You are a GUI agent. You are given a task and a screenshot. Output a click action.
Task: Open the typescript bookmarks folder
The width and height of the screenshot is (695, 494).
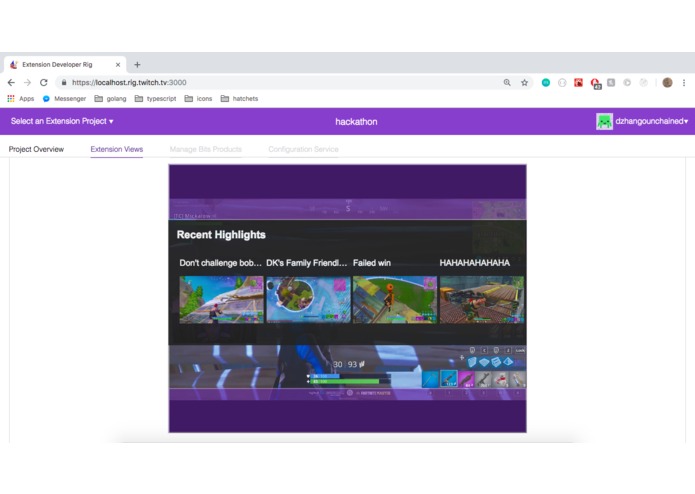pyautogui.click(x=156, y=98)
